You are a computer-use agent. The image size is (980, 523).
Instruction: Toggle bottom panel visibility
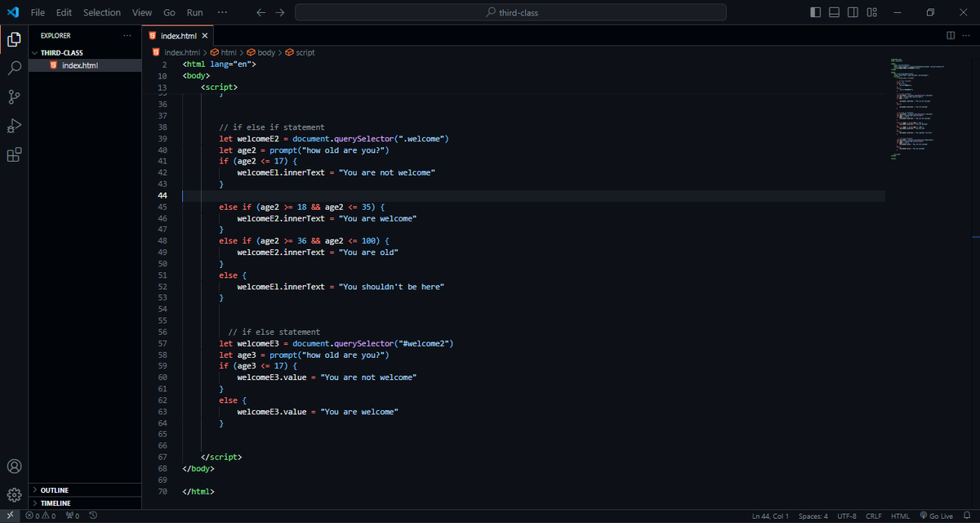tap(834, 12)
